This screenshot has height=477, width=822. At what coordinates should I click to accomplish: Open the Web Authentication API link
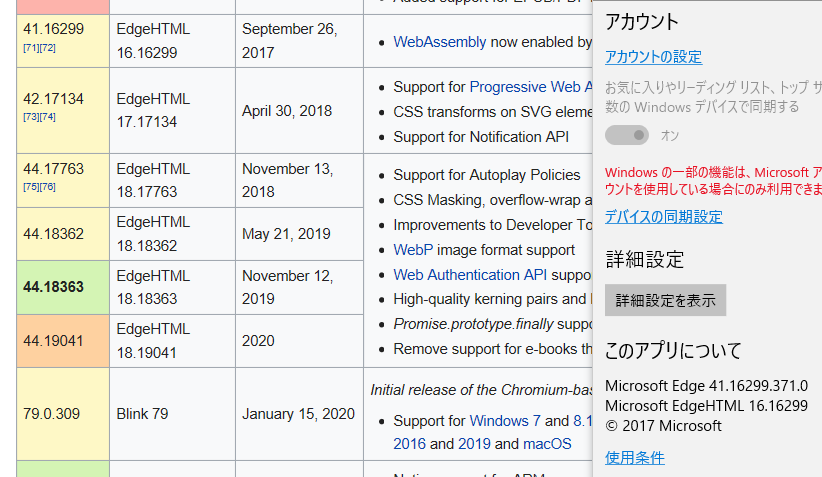click(470, 275)
